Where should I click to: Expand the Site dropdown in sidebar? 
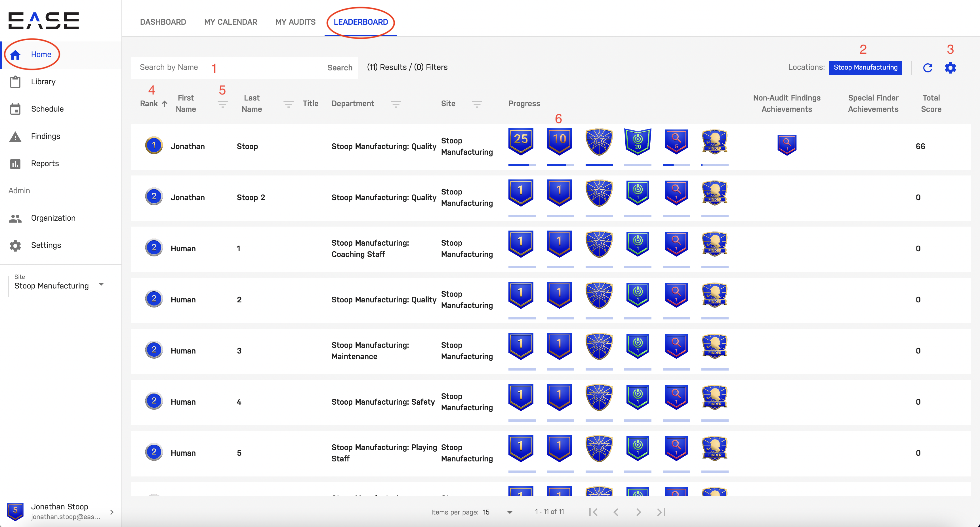(x=101, y=285)
